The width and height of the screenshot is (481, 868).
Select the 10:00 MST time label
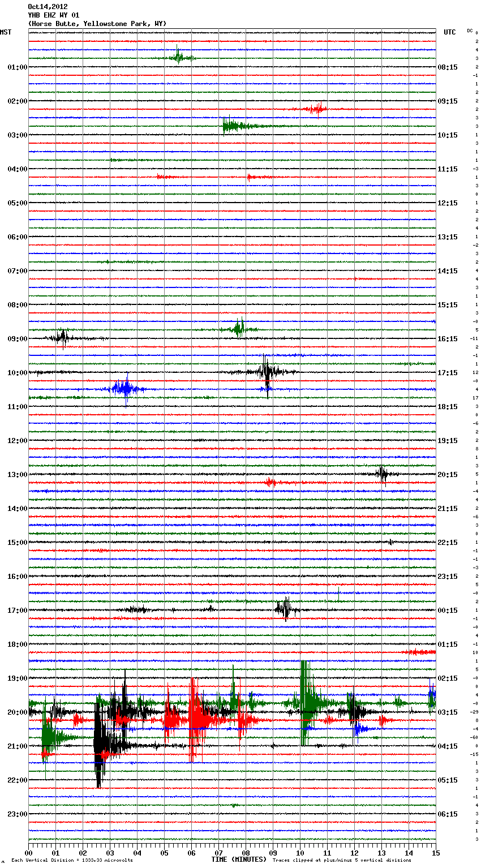18,373
